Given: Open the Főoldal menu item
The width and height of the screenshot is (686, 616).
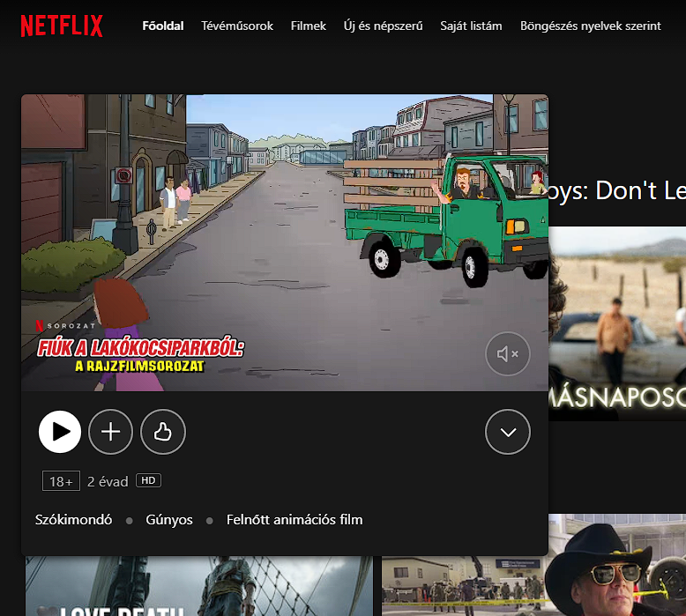Looking at the screenshot, I should (163, 26).
